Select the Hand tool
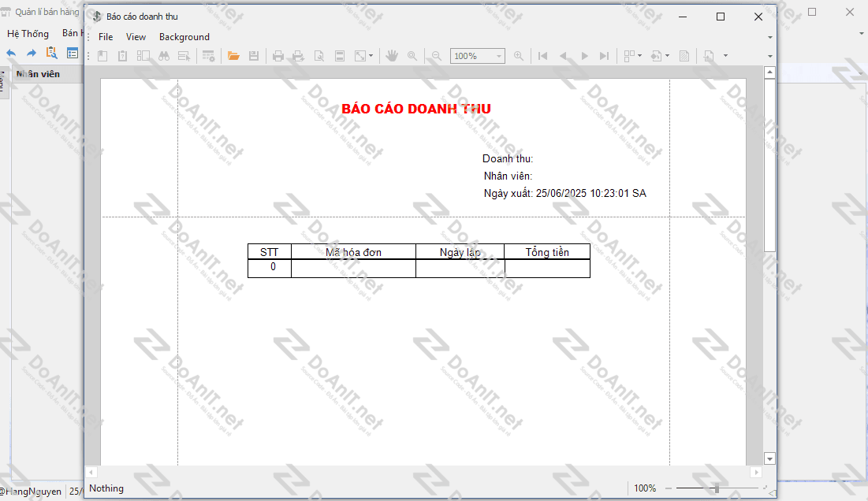The image size is (868, 501). coord(392,56)
